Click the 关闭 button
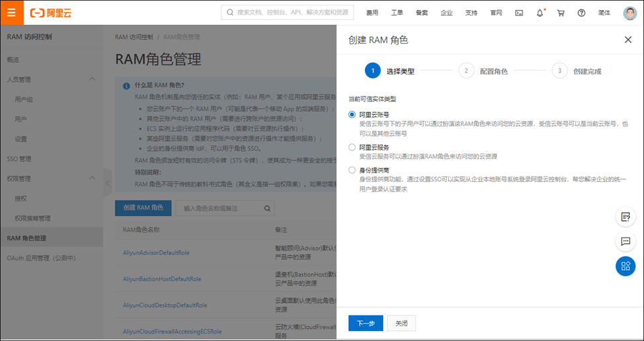This screenshot has height=341, width=644. pos(402,323)
